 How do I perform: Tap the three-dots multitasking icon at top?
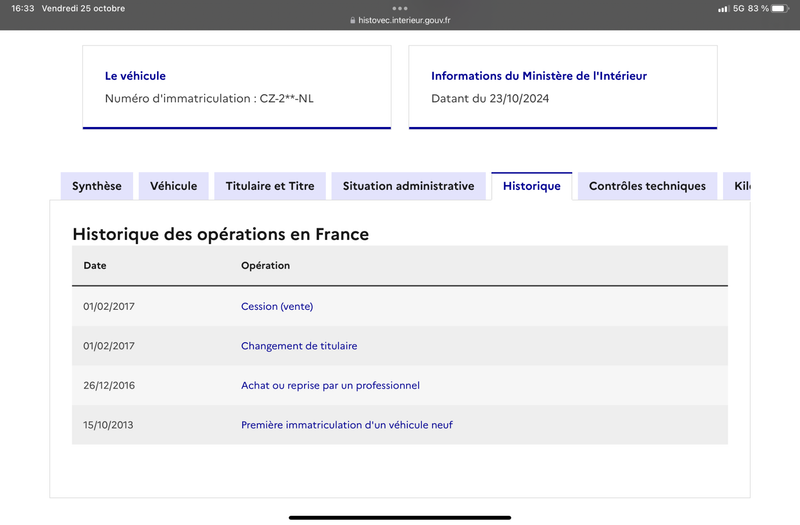(400, 8)
